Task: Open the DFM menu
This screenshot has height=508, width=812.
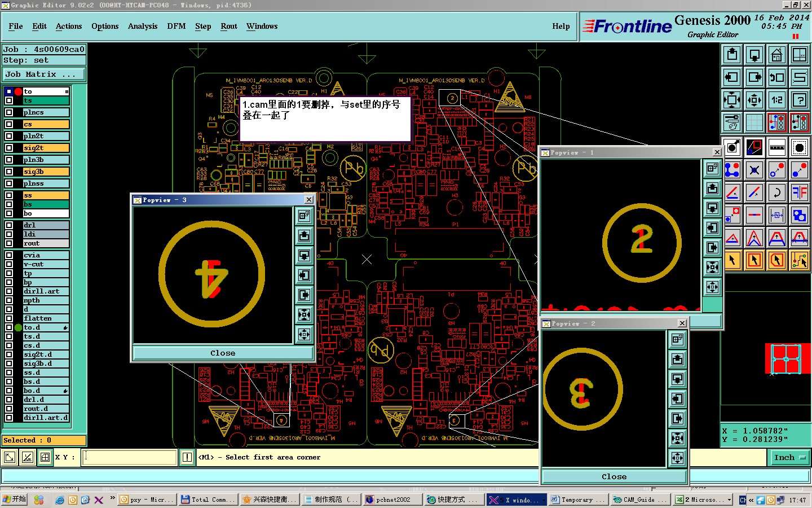Action: pyautogui.click(x=176, y=26)
